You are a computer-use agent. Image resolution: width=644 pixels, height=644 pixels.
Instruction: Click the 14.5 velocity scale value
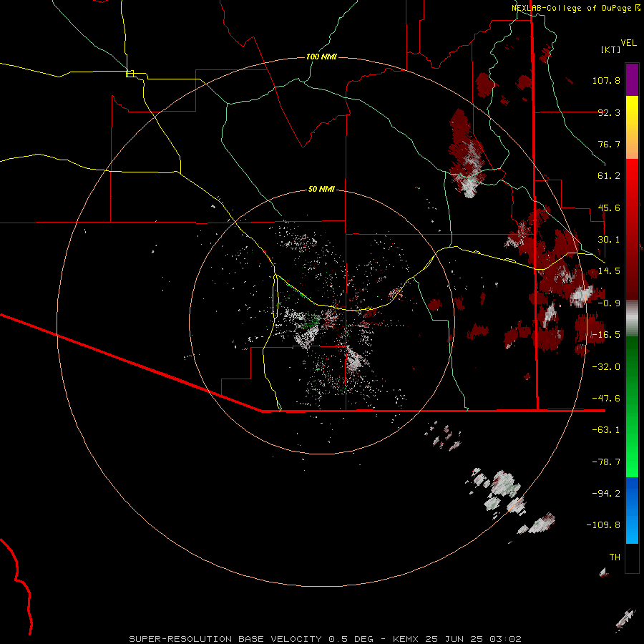click(609, 271)
